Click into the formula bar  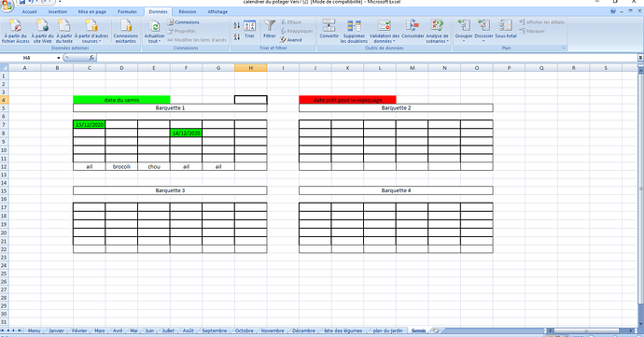[367, 58]
